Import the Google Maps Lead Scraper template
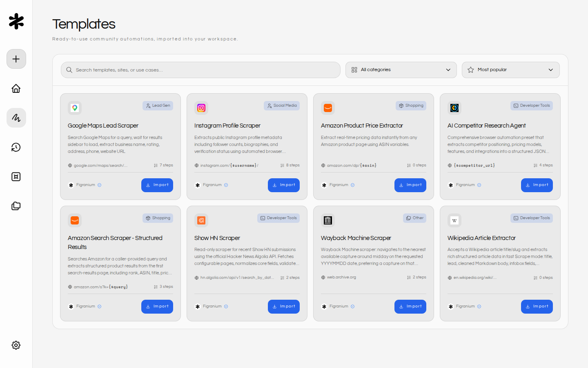This screenshot has height=368, width=588. click(x=157, y=185)
